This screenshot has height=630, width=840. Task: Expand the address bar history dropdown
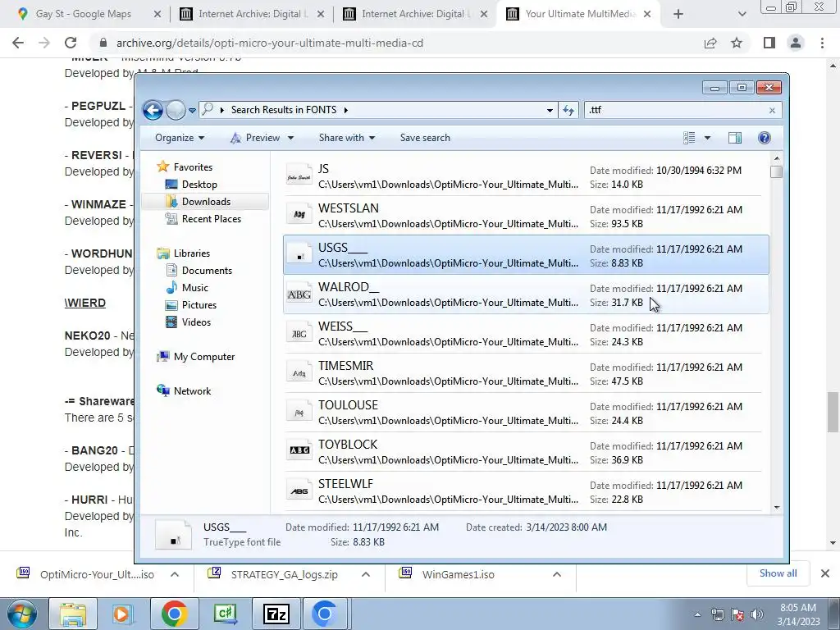point(550,111)
